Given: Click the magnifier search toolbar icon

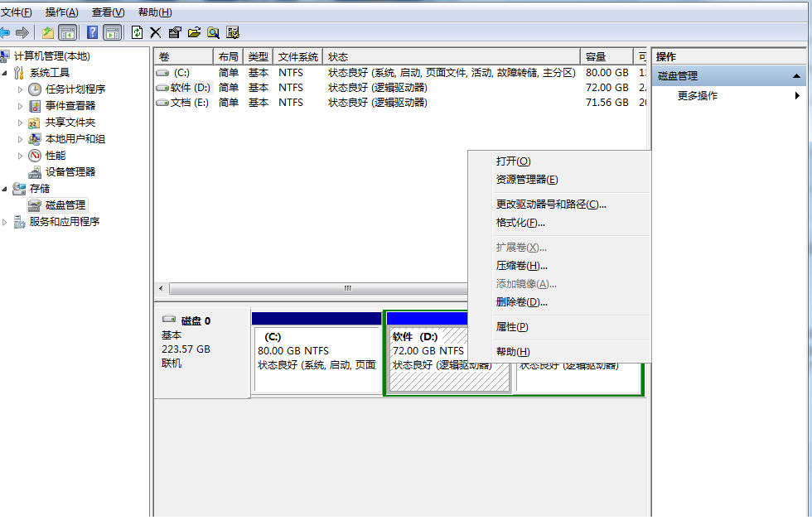Looking at the screenshot, I should 214,32.
